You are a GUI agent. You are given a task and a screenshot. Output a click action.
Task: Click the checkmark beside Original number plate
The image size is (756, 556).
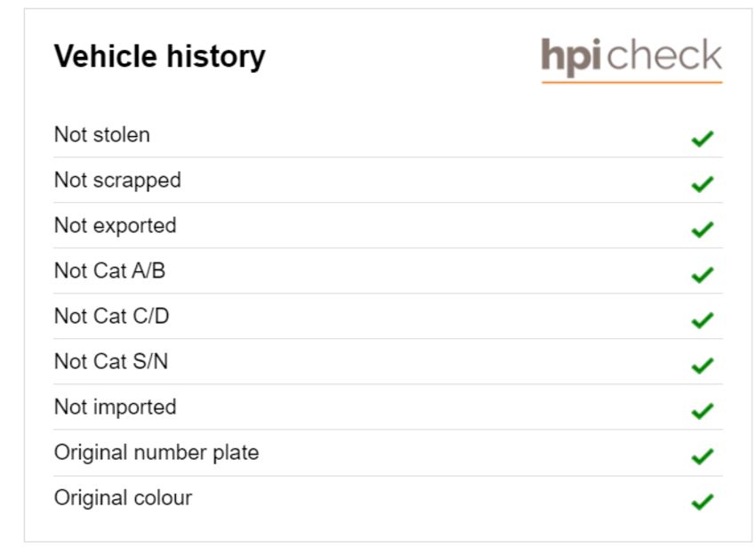[x=703, y=456]
